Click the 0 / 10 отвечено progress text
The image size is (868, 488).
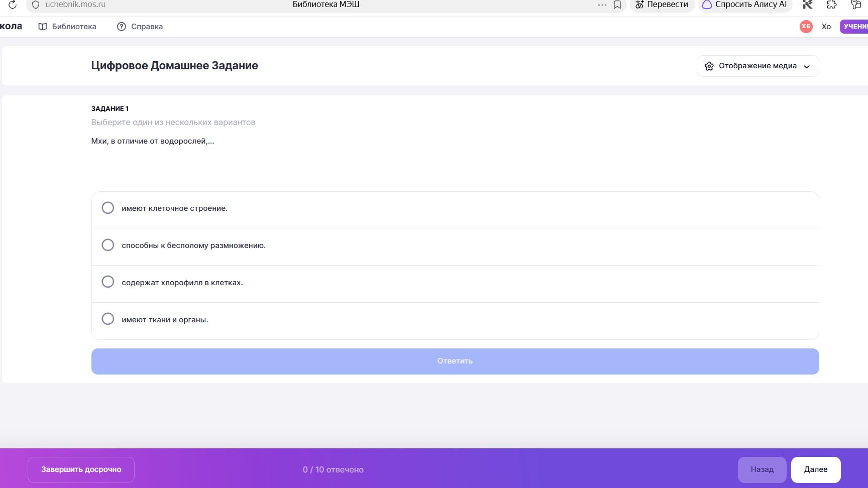(333, 470)
